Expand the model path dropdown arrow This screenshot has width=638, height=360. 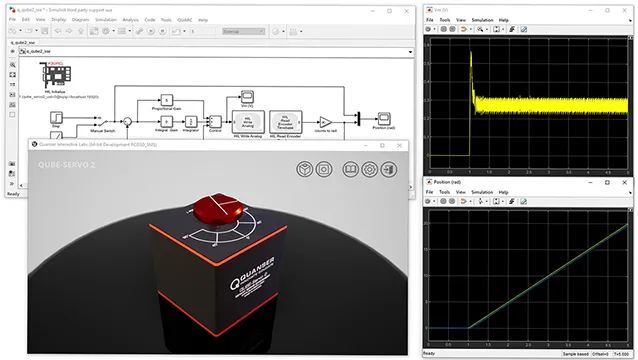(x=410, y=52)
